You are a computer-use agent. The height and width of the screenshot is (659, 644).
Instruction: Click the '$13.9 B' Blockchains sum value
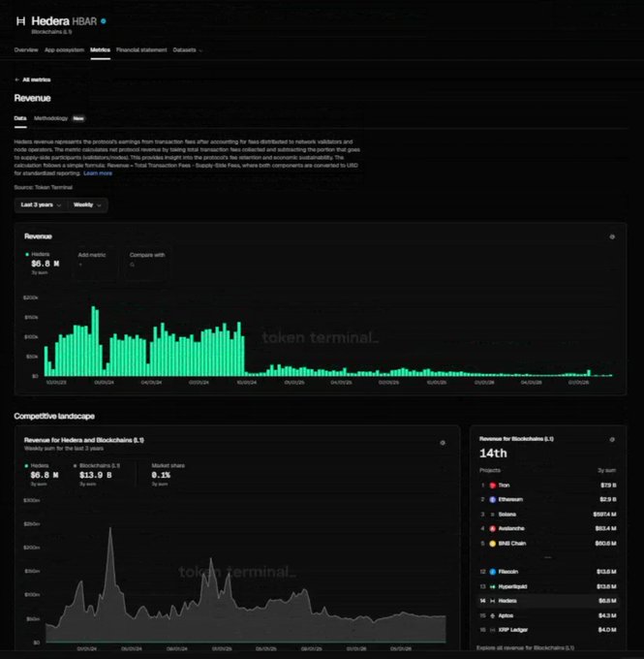96,475
